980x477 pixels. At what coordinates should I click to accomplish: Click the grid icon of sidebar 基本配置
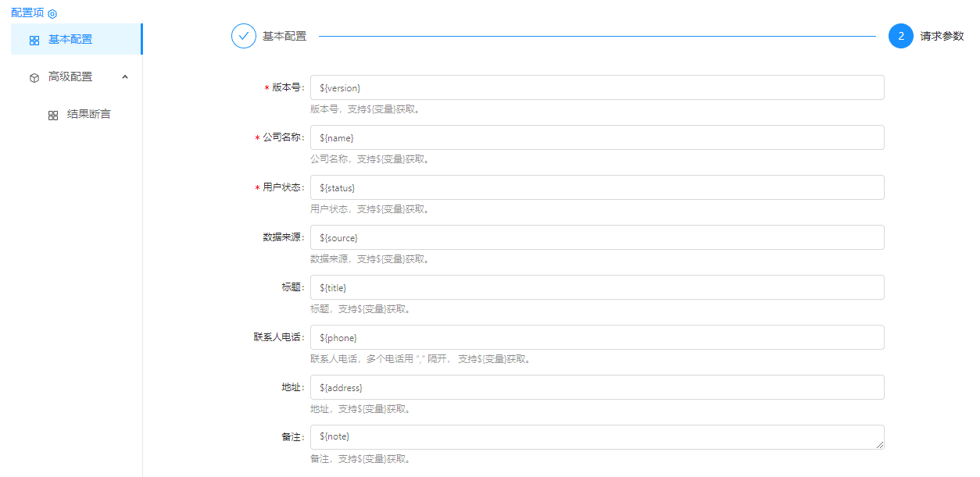[34, 40]
